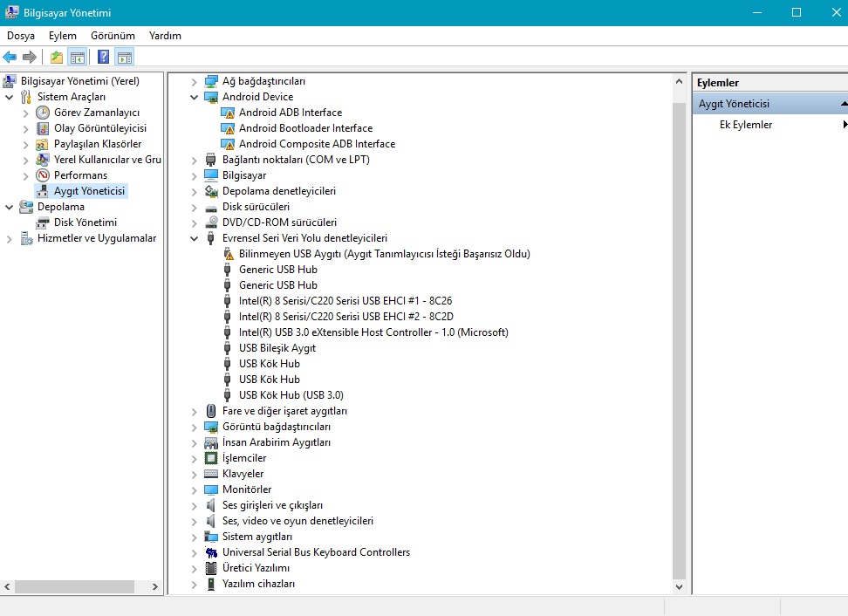
Task: Click the device list vertical scrollbar down arrow
Action: 680,587
